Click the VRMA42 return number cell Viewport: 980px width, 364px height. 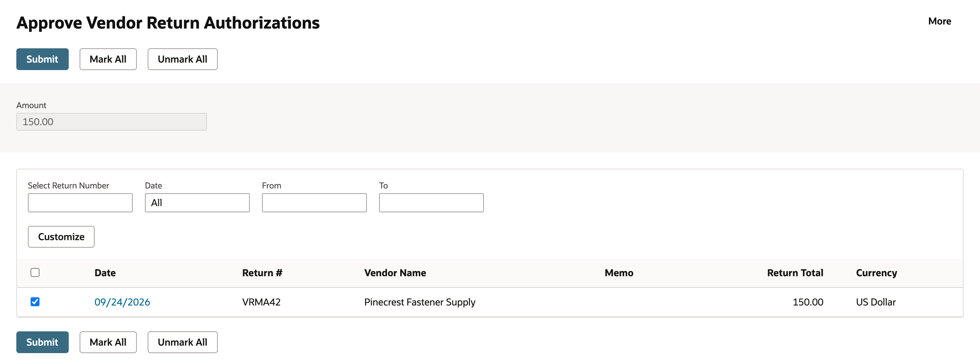point(261,302)
